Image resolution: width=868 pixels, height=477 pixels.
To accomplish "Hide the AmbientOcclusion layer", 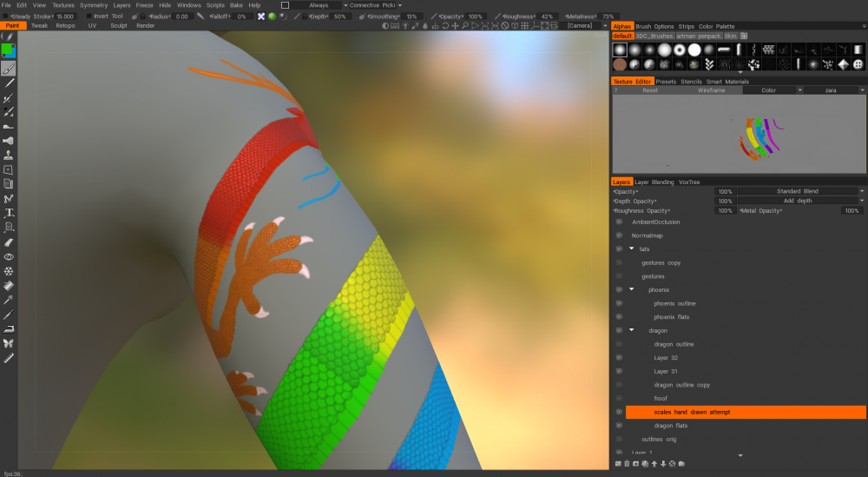I will point(619,222).
